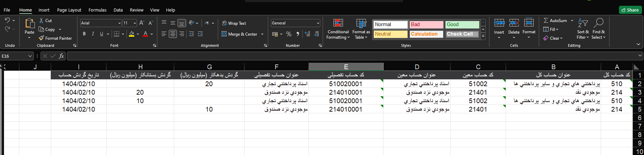Open Find & Select magnifier

598,23
